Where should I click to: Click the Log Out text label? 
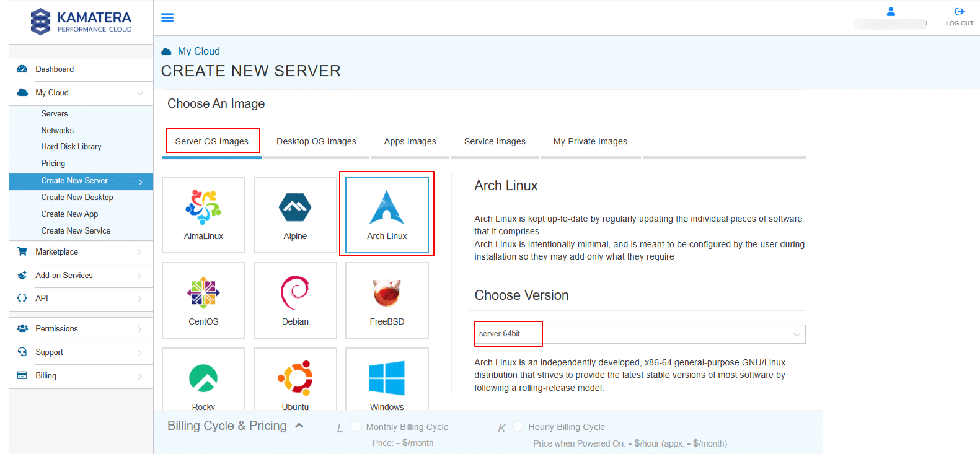click(960, 24)
